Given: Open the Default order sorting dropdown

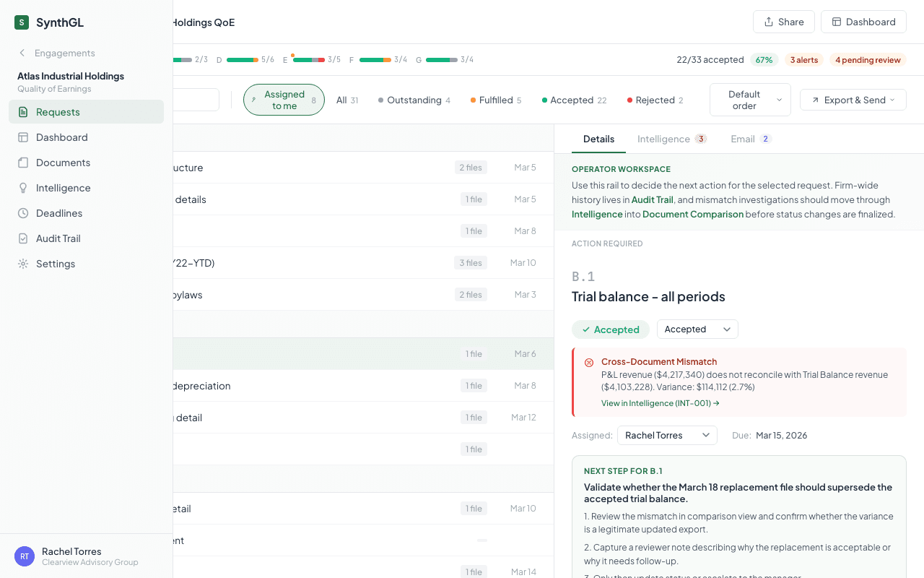Looking at the screenshot, I should coord(750,100).
